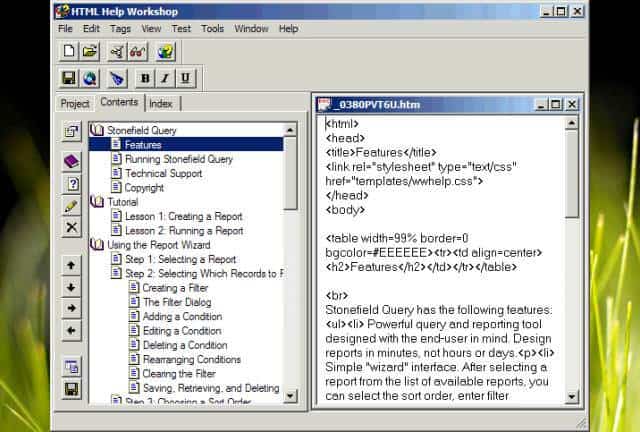Select Lesson 2: Running a Report
Image resolution: width=640 pixels, height=432 pixels.
(184, 231)
